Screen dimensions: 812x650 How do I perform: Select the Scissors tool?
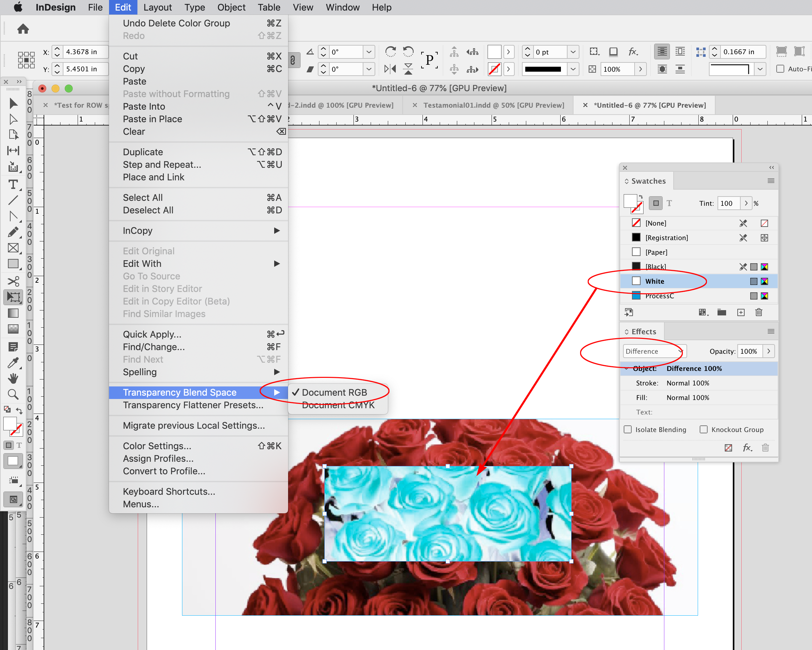tap(14, 281)
